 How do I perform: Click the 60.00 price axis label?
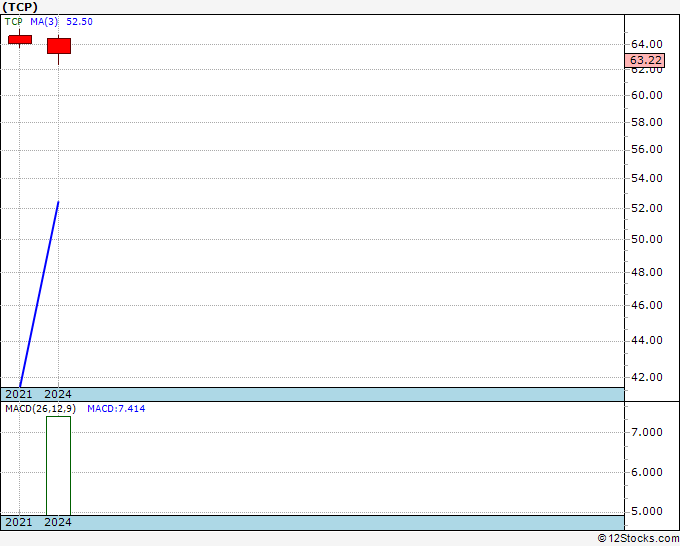pyautogui.click(x=647, y=95)
